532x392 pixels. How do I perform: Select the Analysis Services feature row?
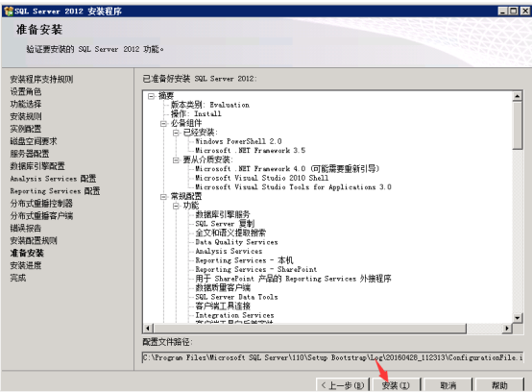pyautogui.click(x=229, y=252)
